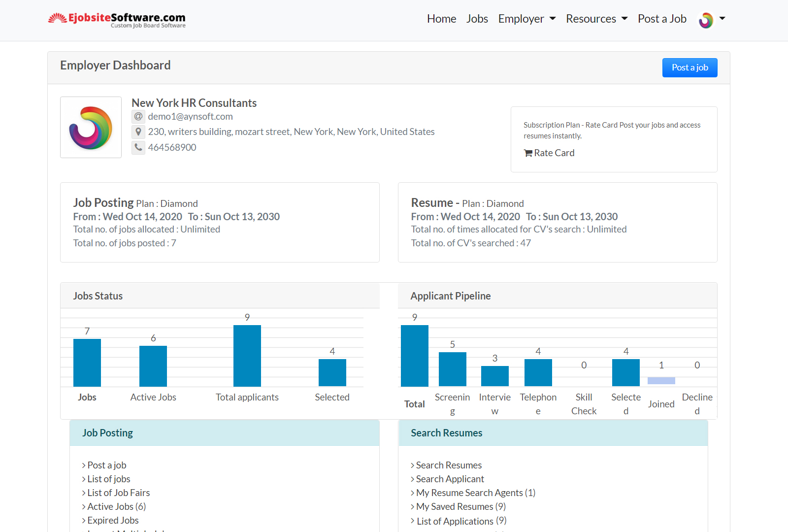Open List of Job Fairs link

(x=119, y=493)
